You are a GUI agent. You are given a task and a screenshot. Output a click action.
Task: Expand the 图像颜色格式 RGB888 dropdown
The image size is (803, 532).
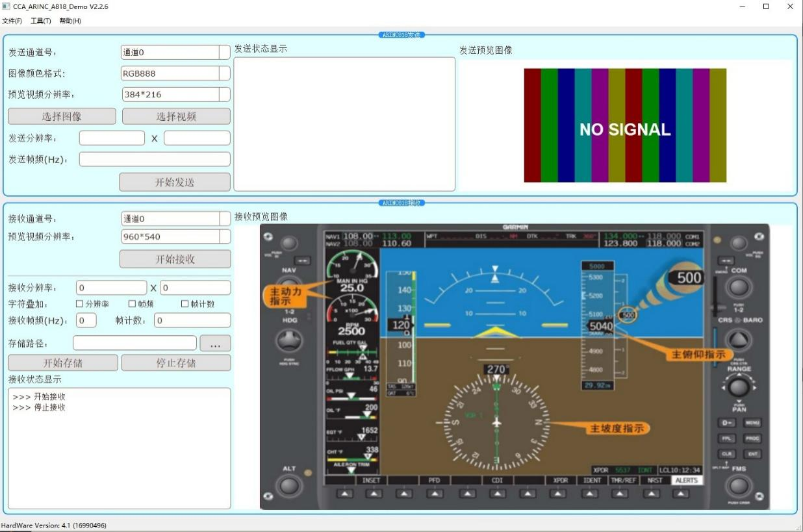225,73
